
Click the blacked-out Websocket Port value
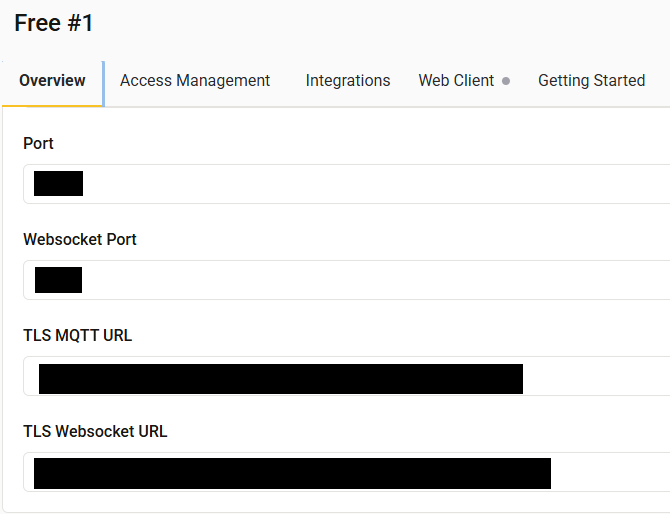(x=58, y=280)
